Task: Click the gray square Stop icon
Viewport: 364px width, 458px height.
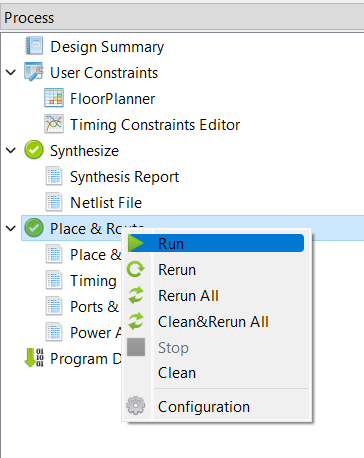Action: pos(136,347)
